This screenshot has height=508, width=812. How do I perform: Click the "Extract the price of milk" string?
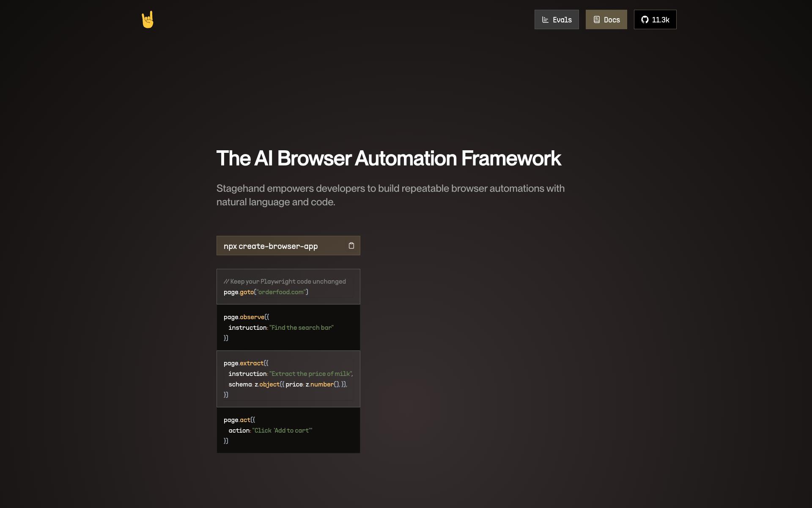coord(310,374)
